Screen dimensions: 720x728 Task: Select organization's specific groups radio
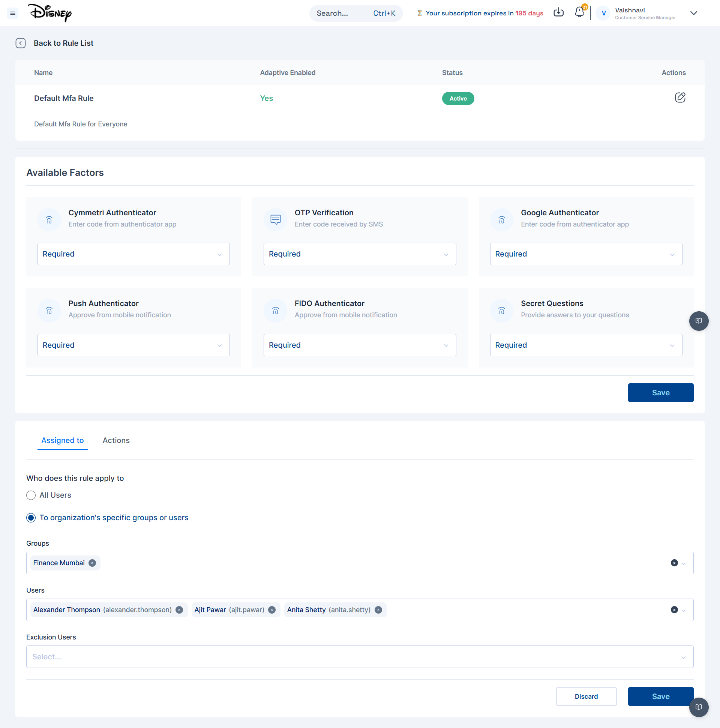[31, 518]
